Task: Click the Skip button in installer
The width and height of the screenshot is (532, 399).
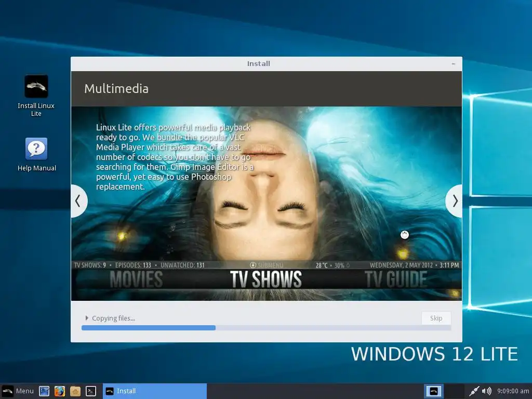Action: tap(436, 318)
